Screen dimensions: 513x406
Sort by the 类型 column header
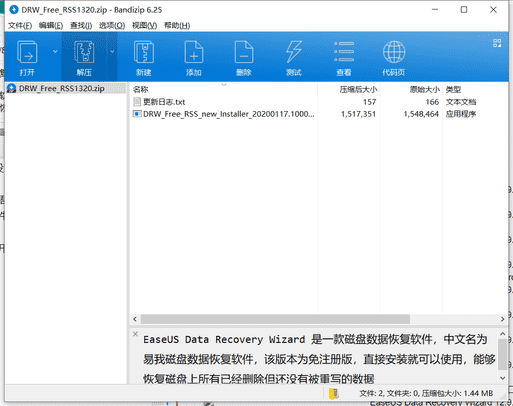click(475, 89)
